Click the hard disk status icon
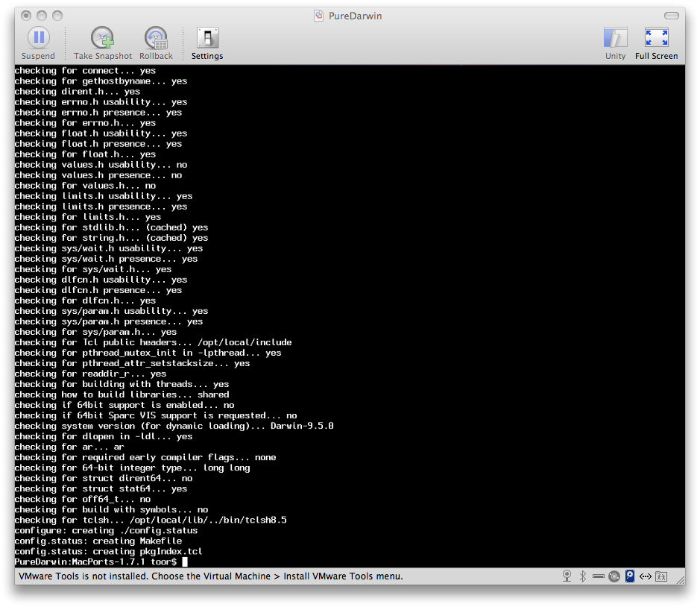The height and width of the screenshot is (607, 700). (630, 576)
